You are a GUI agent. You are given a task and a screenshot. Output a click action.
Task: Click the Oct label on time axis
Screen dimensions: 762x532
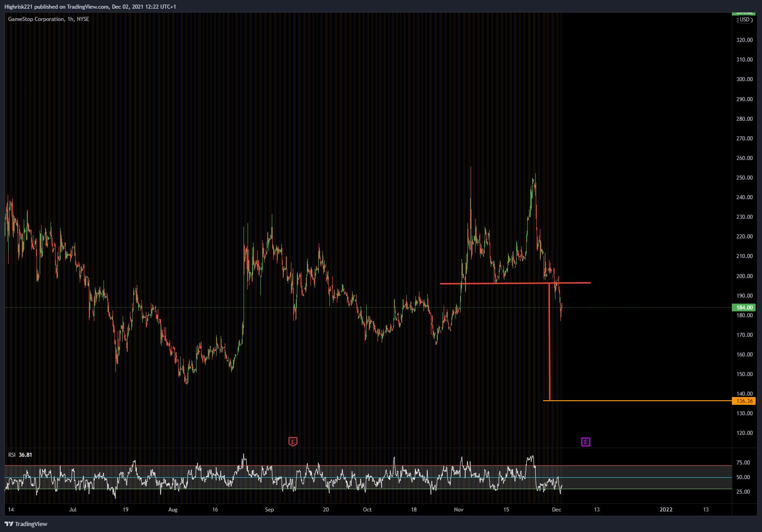click(x=367, y=510)
